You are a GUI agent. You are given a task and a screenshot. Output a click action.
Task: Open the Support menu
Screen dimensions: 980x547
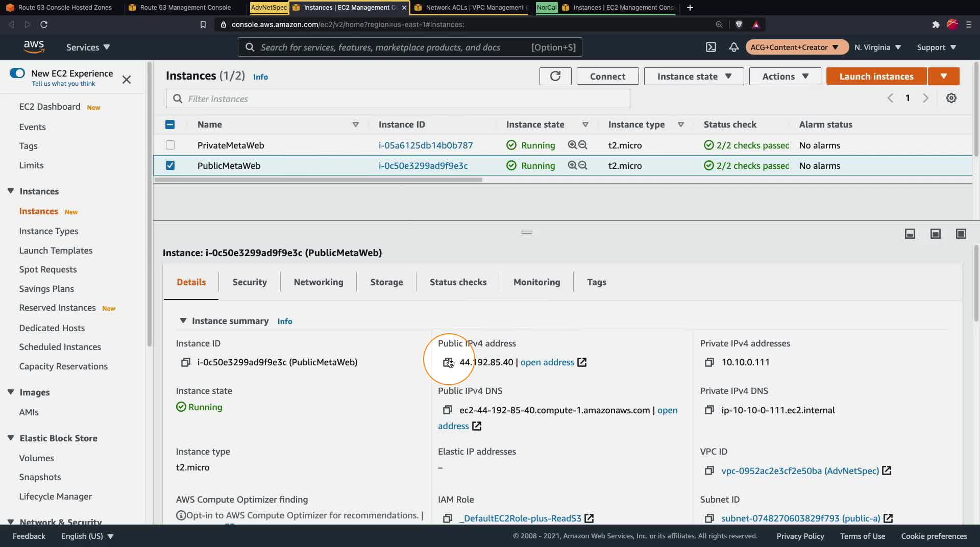tap(936, 47)
